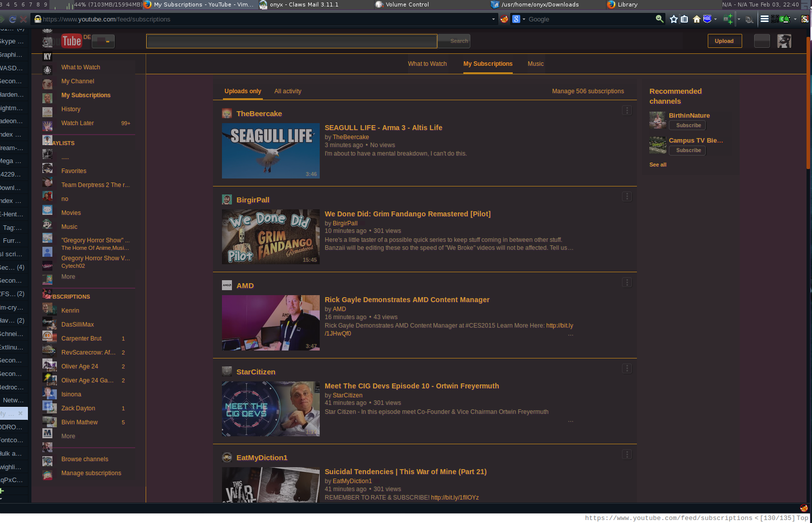Open the YouTube guide menu dropdown
Viewport: 812px width, 523px height.
pos(103,41)
